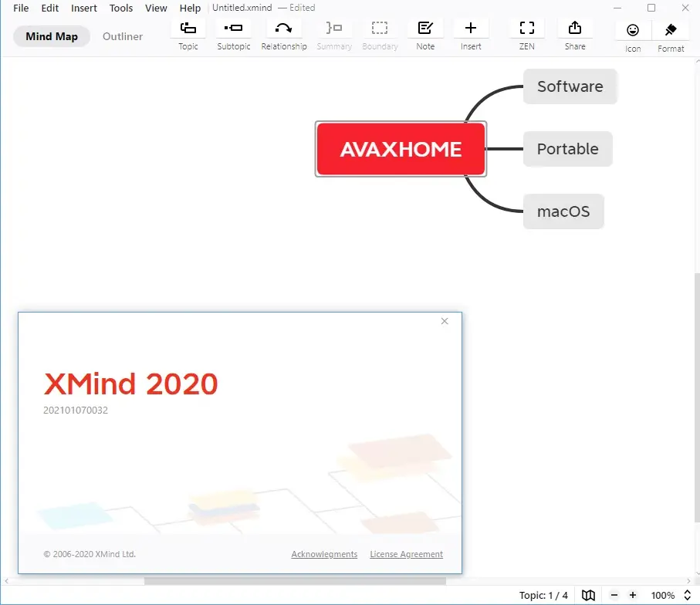Click the left scroll arrow
This screenshot has width=700, height=605.
tap(6, 581)
